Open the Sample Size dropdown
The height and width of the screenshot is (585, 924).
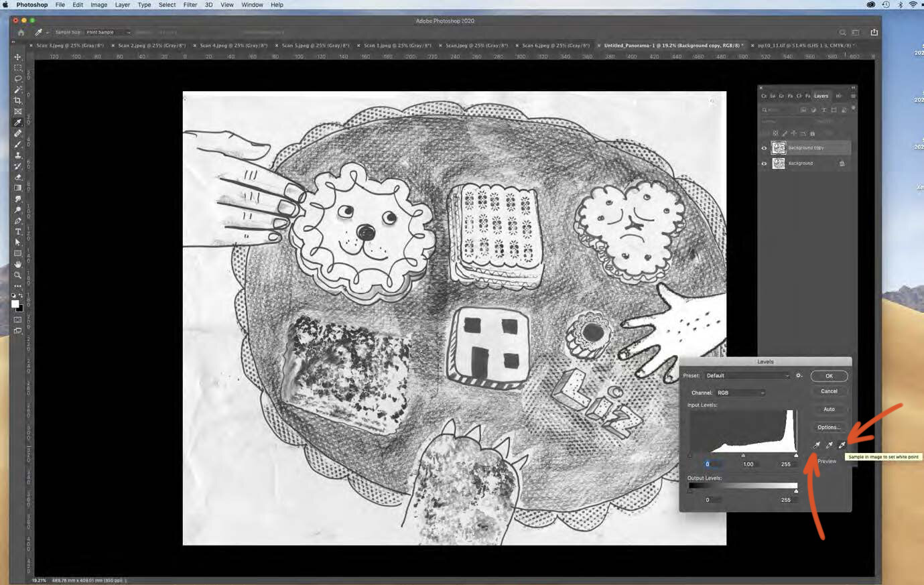(107, 32)
